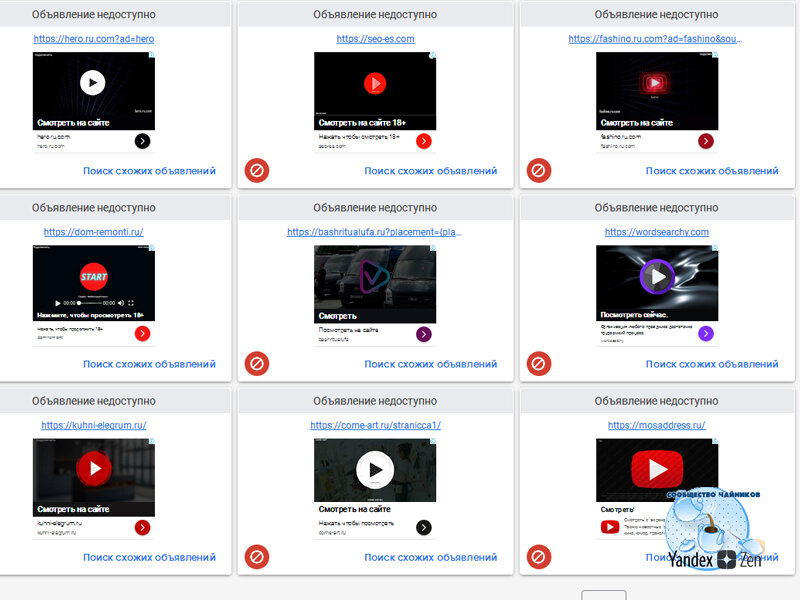Click the red arrow in kuhni-elegrum ad
800x600 pixels.
142,528
